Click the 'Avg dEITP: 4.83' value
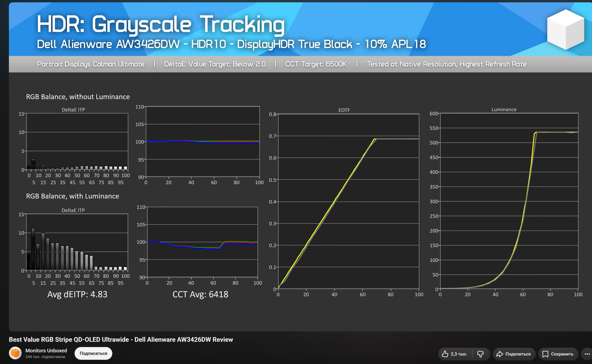This screenshot has height=364, width=592. click(77, 294)
